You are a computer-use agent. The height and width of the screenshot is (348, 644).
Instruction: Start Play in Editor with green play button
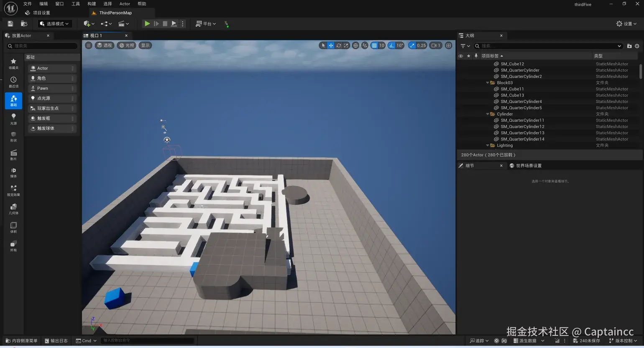147,24
